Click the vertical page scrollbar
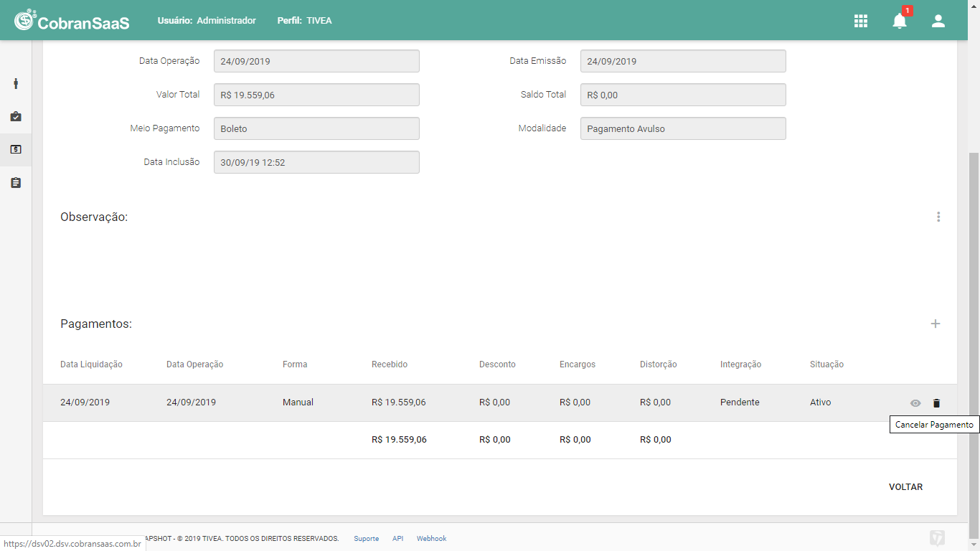The image size is (980, 551). (x=974, y=337)
